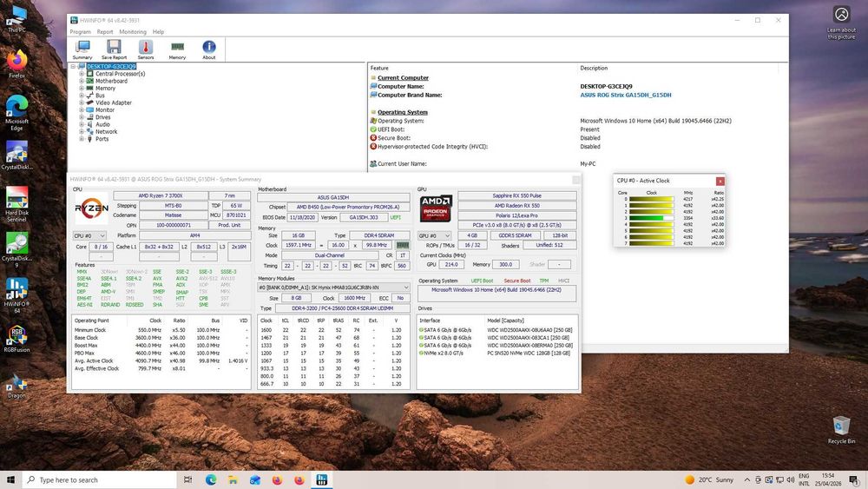Click the AMD B450 chipset field
The height and width of the screenshot is (489, 868).
click(x=349, y=207)
